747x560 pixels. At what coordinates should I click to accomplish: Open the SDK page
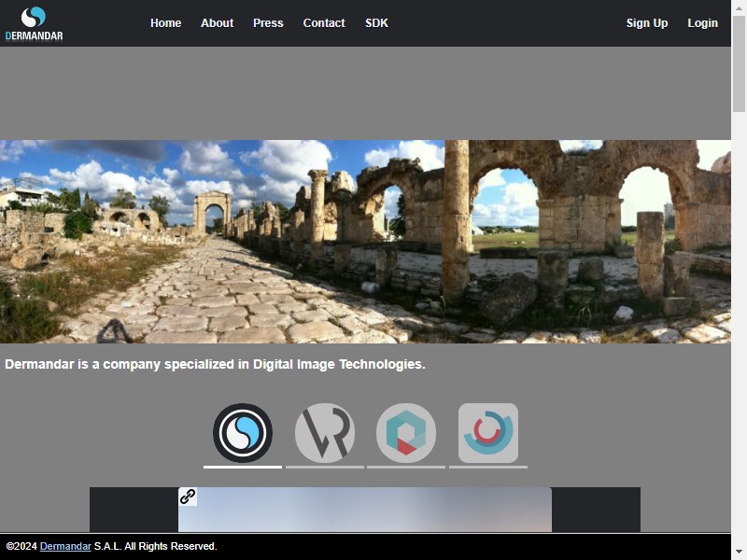(376, 22)
